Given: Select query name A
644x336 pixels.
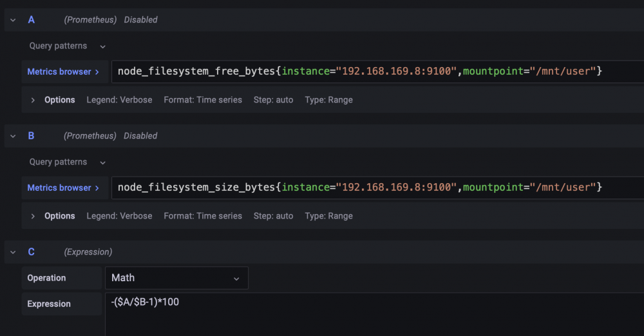Looking at the screenshot, I should tap(31, 20).
